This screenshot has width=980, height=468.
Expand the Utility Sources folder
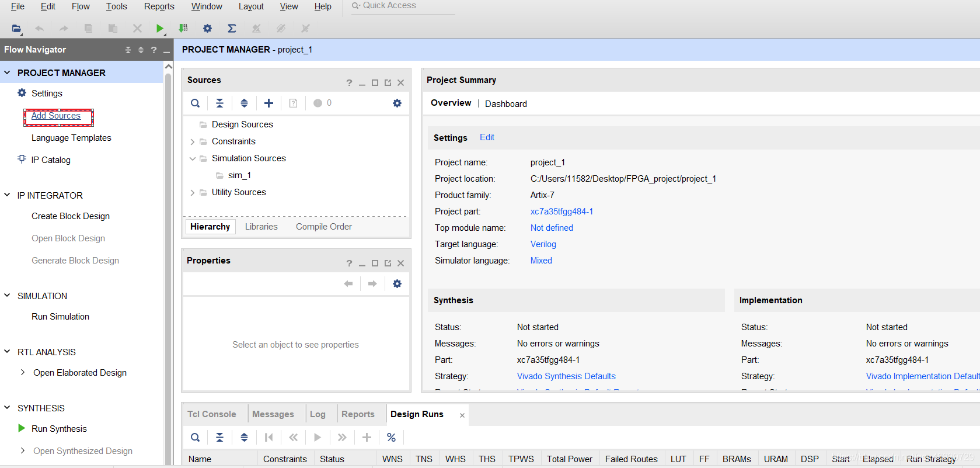(193, 192)
